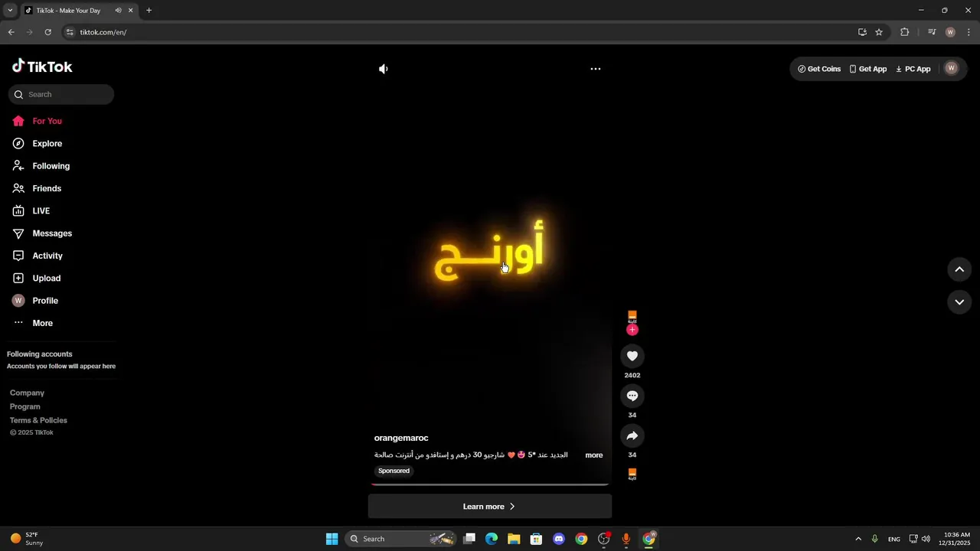Viewport: 980px width, 551px height.
Task: Open Chrome extensions puzzle icon
Action: point(905,32)
